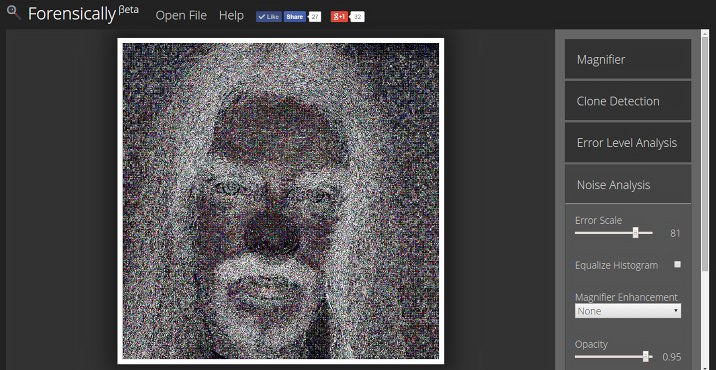Click the Google +1 button

(x=339, y=17)
